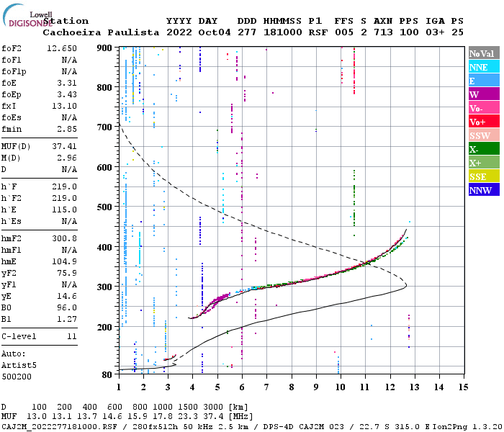Click the AXN value 713
This screenshot has height=432, width=504.
[x=383, y=32]
